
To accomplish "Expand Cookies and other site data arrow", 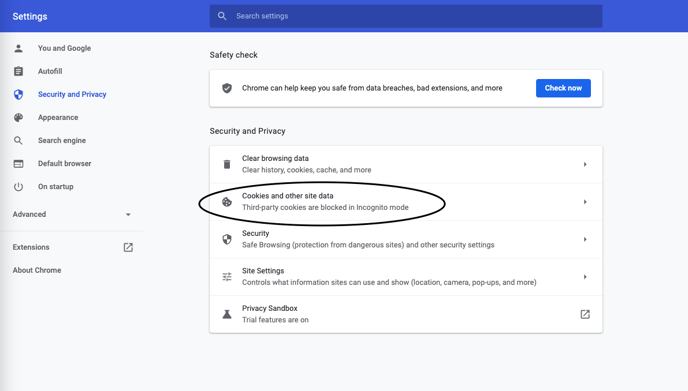I will pyautogui.click(x=585, y=202).
